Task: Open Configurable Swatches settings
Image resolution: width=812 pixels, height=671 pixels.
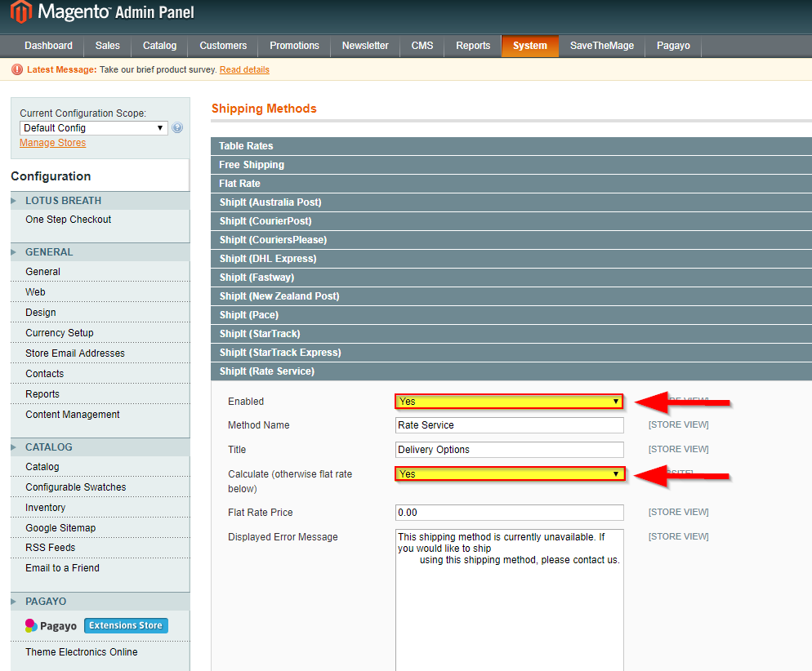Action: [100, 487]
